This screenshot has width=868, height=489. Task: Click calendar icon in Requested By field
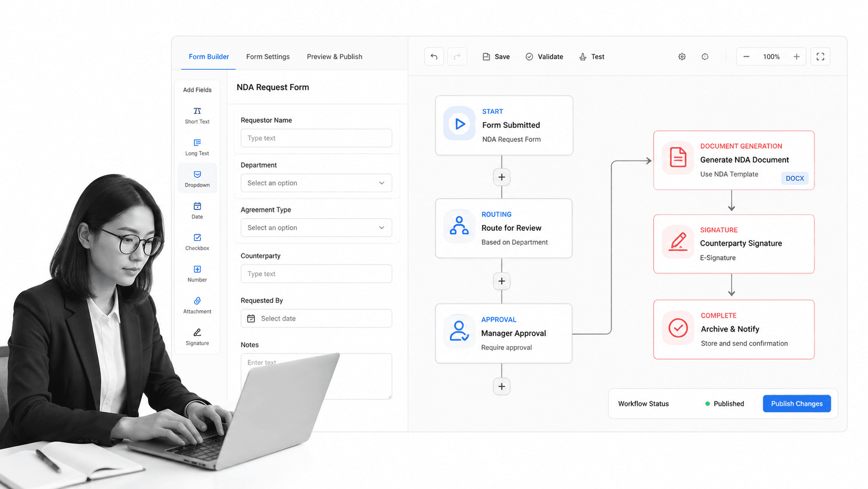click(251, 319)
